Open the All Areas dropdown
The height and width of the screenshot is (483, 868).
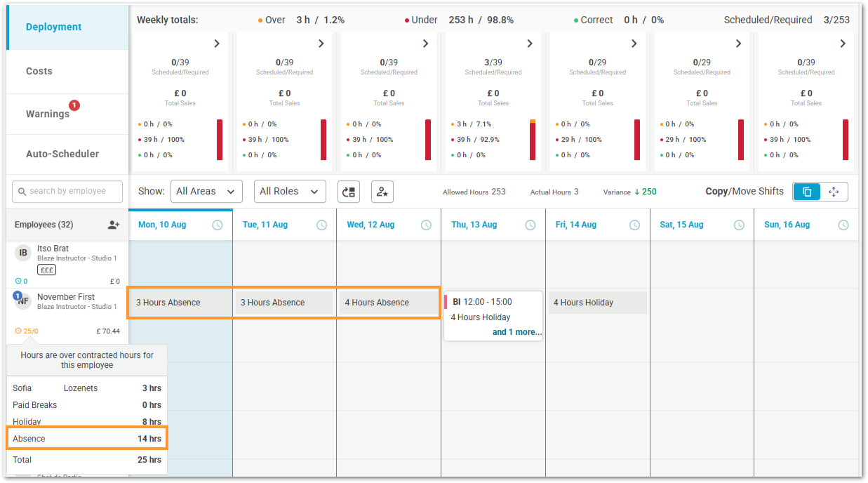pos(206,192)
